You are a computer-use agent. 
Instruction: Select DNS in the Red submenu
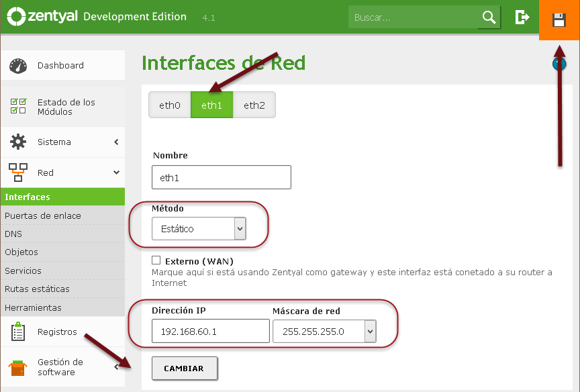tap(13, 234)
